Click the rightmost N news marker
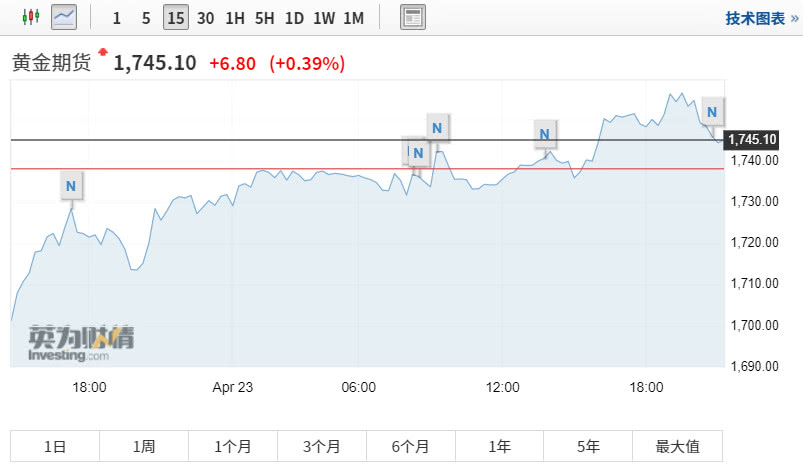 coord(712,112)
